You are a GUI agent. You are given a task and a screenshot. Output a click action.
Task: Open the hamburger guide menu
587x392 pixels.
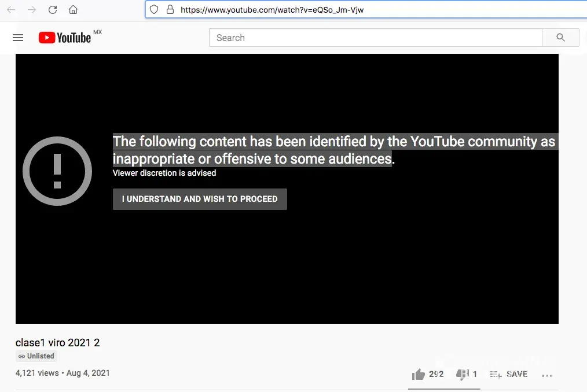[x=18, y=38]
